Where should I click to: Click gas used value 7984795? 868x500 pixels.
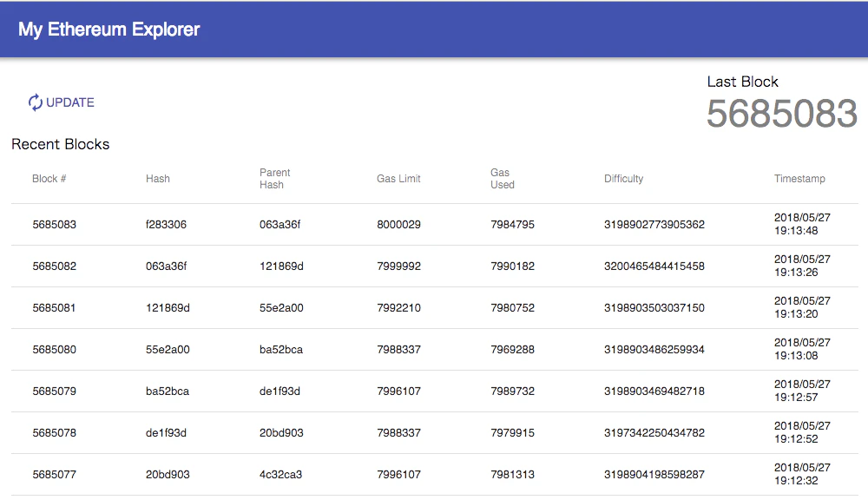pyautogui.click(x=513, y=224)
